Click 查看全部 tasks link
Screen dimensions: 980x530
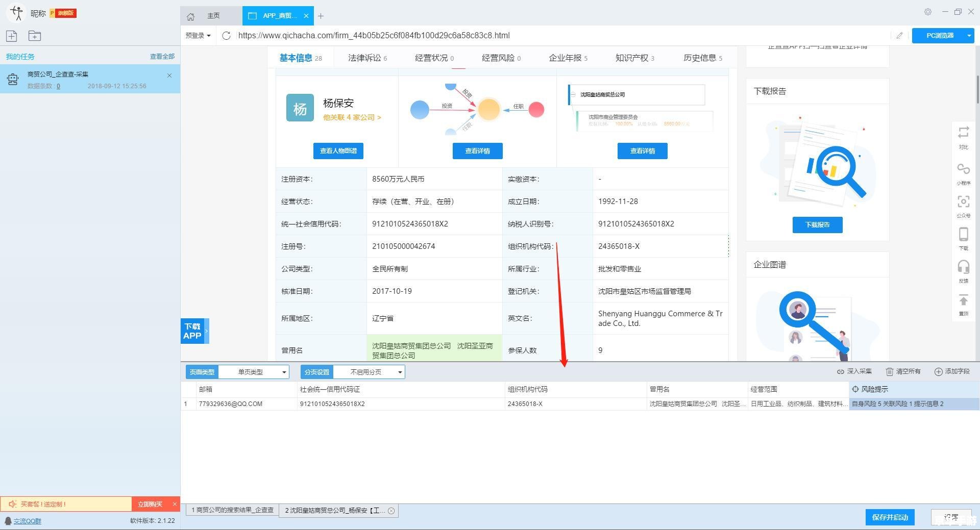[162, 57]
